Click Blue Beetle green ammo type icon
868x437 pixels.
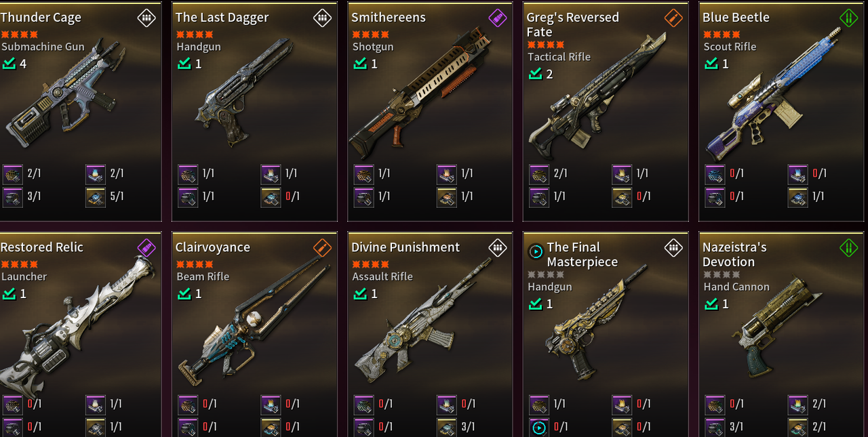pyautogui.click(x=849, y=18)
